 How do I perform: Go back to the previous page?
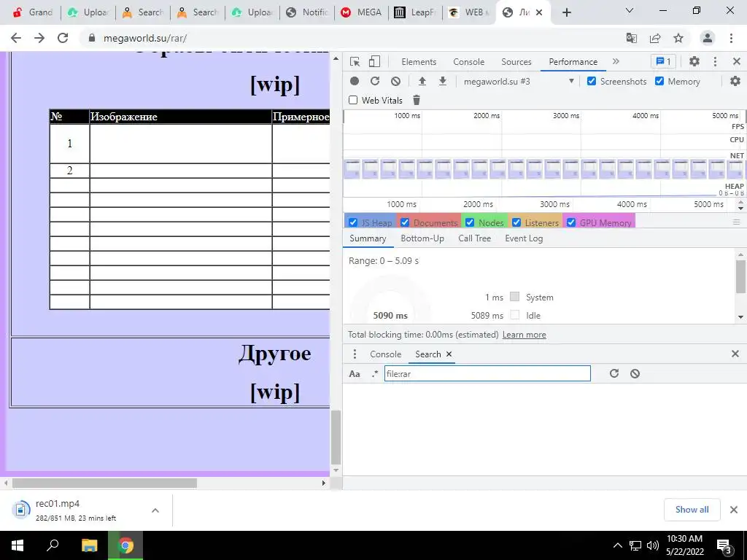16,38
